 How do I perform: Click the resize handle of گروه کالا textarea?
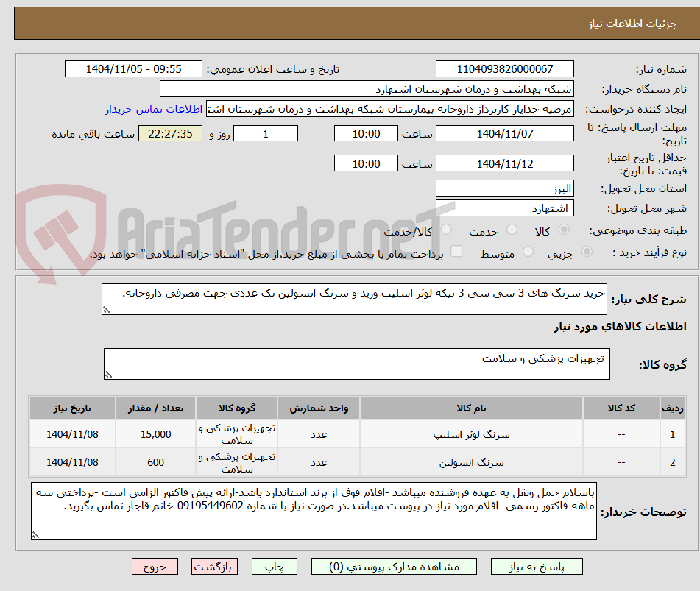tap(108, 375)
